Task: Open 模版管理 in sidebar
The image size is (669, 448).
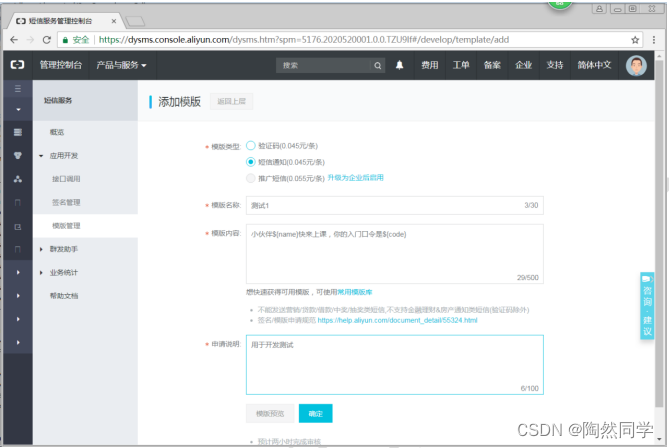Action: (66, 226)
